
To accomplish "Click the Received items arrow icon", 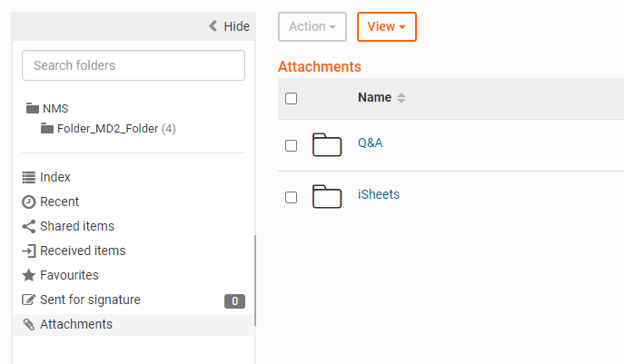I will click(29, 251).
